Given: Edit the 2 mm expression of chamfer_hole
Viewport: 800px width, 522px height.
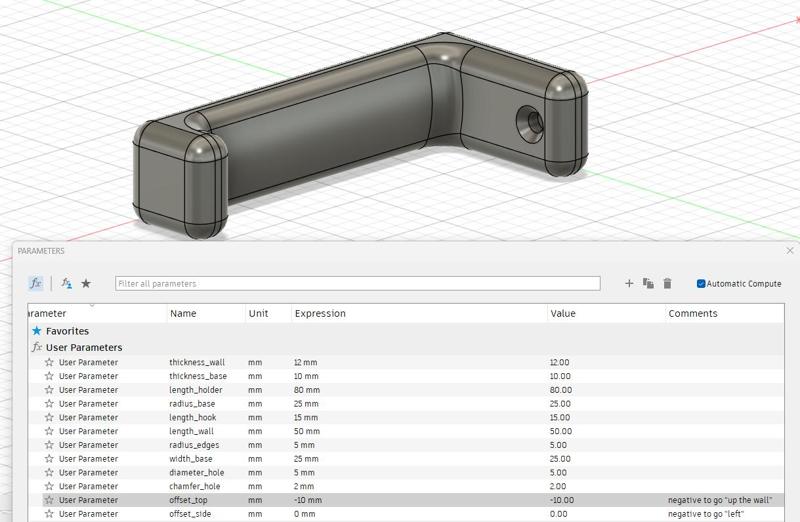Looking at the screenshot, I should pos(304,486).
